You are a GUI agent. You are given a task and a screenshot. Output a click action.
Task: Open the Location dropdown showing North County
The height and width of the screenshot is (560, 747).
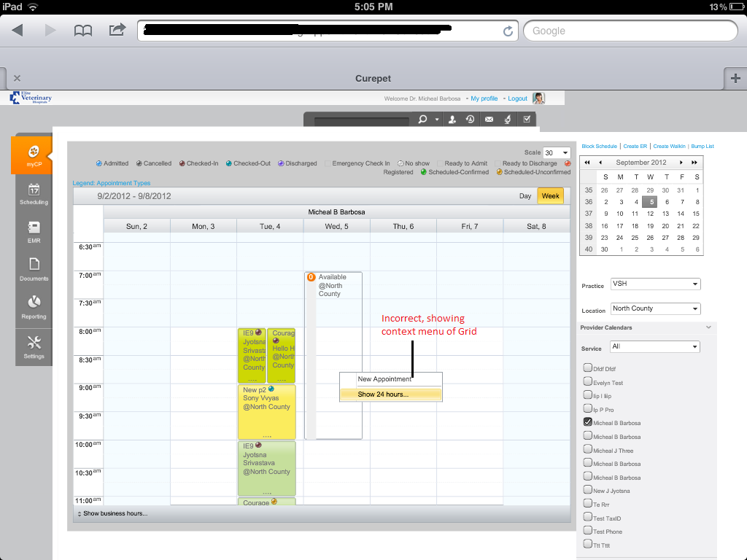655,308
